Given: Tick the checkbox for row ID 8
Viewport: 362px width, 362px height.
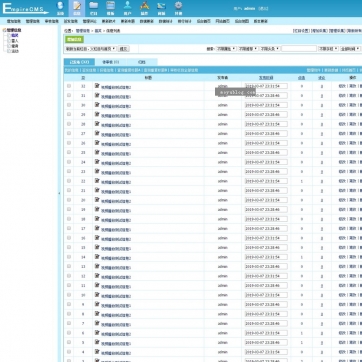Looking at the screenshot, I should 69,314.
